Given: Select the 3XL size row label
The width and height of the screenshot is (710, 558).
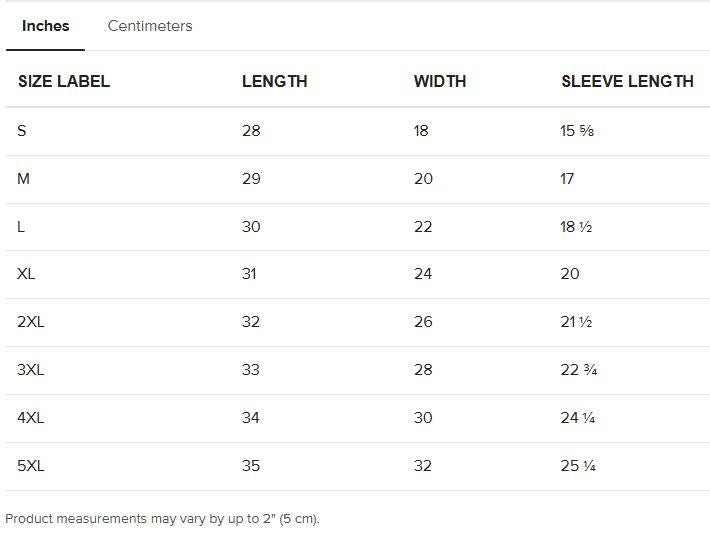Looking at the screenshot, I should coord(31,370).
